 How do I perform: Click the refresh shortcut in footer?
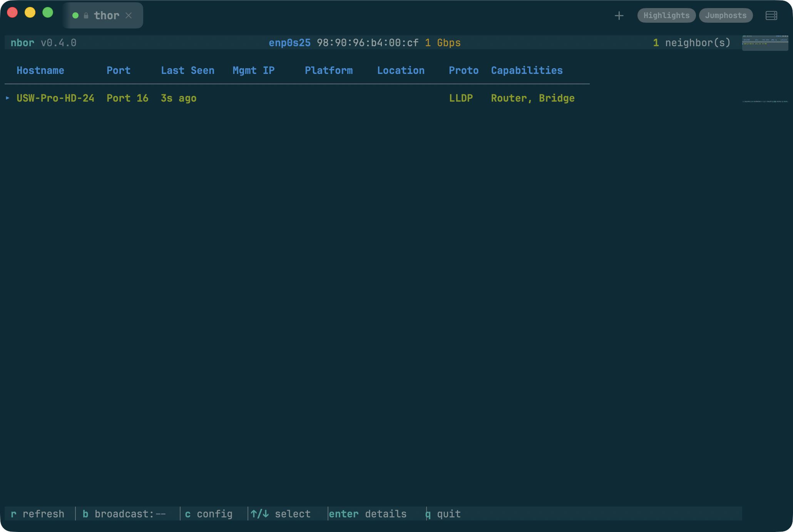coord(38,514)
